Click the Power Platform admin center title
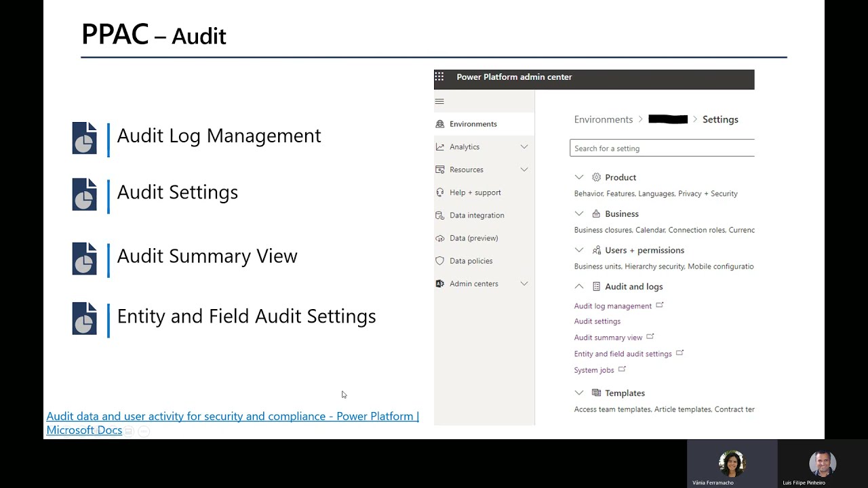This screenshot has height=488, width=868. tap(514, 77)
